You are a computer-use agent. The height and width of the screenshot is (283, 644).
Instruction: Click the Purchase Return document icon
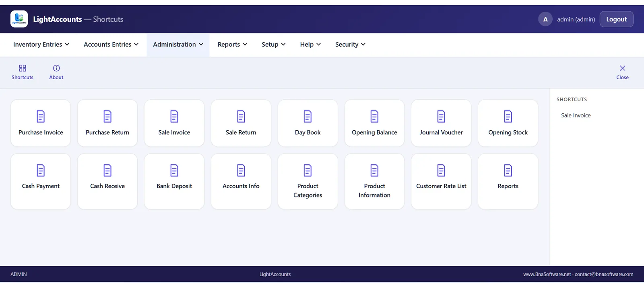(x=107, y=117)
